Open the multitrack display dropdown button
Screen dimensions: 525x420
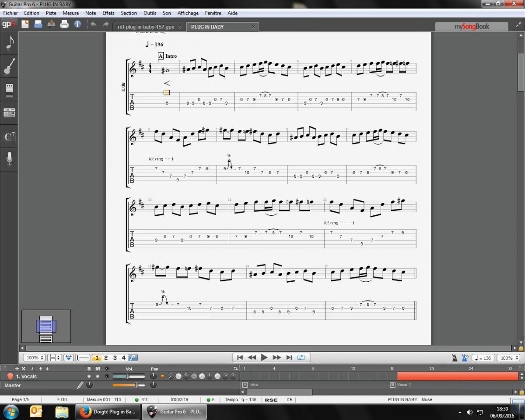click(69, 357)
